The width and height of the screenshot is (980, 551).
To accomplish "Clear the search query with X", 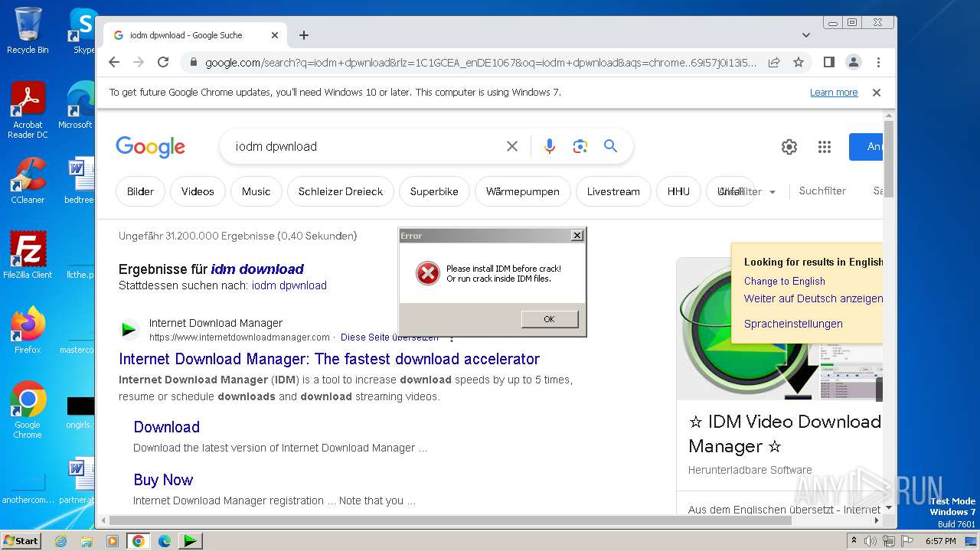I will [x=512, y=146].
